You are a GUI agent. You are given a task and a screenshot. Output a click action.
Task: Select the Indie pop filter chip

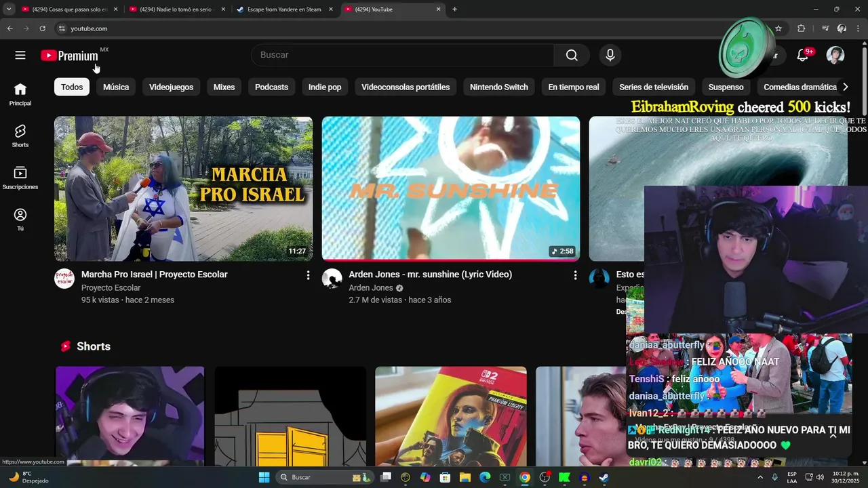coord(325,87)
